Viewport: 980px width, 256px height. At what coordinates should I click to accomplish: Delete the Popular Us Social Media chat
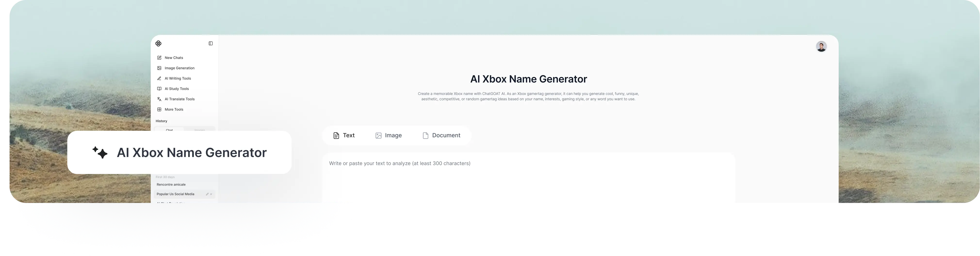[x=211, y=194]
